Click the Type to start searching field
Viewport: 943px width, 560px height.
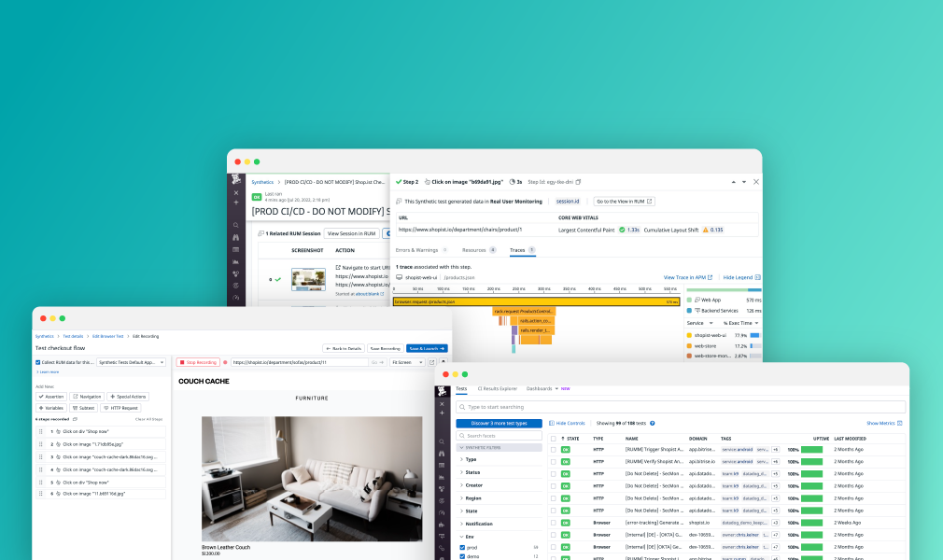(683, 406)
